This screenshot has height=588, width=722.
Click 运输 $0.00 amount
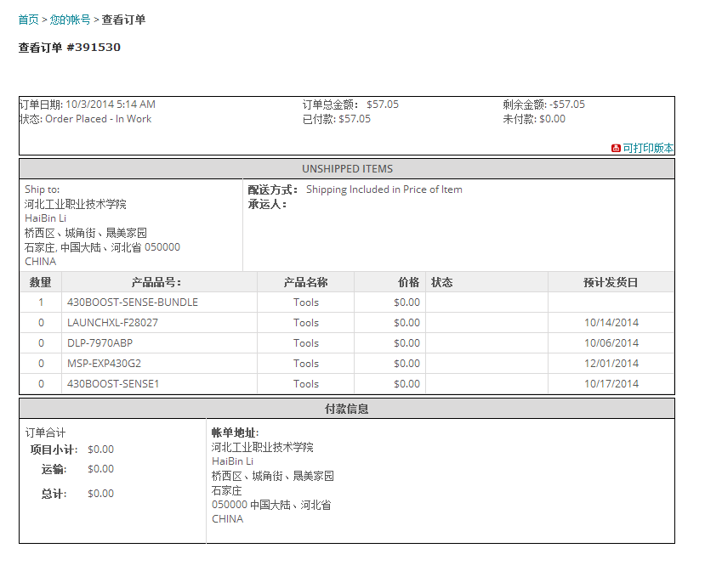[101, 469]
